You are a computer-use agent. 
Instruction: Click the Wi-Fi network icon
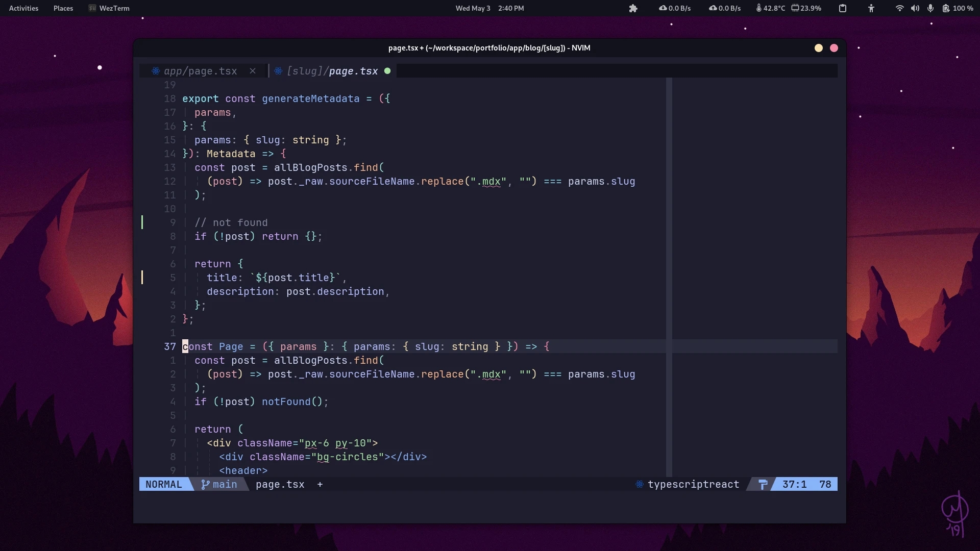click(x=900, y=8)
